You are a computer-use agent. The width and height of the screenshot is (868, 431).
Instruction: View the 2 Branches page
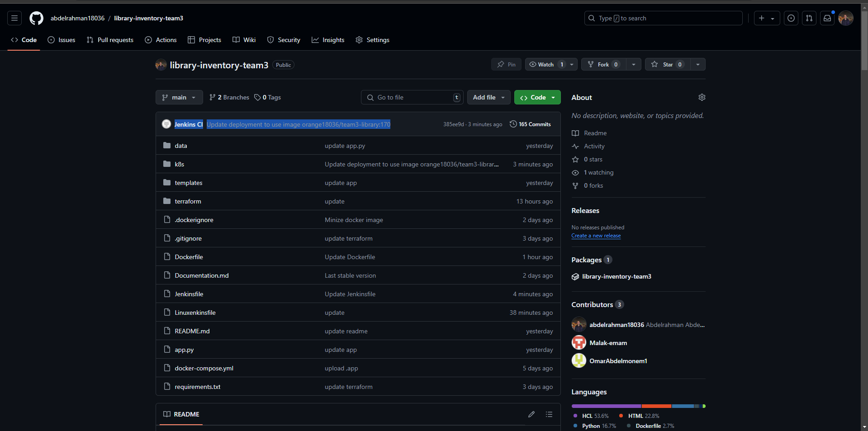tap(229, 97)
